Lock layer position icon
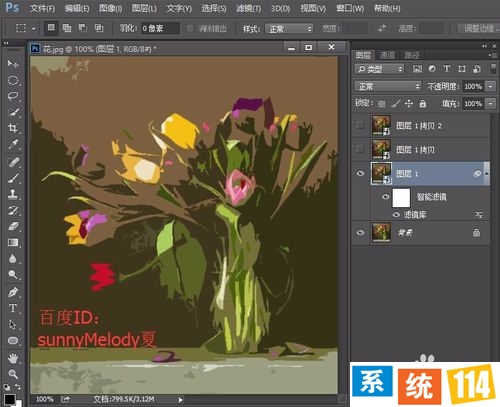Viewport: 500px width, 407px height. [409, 104]
